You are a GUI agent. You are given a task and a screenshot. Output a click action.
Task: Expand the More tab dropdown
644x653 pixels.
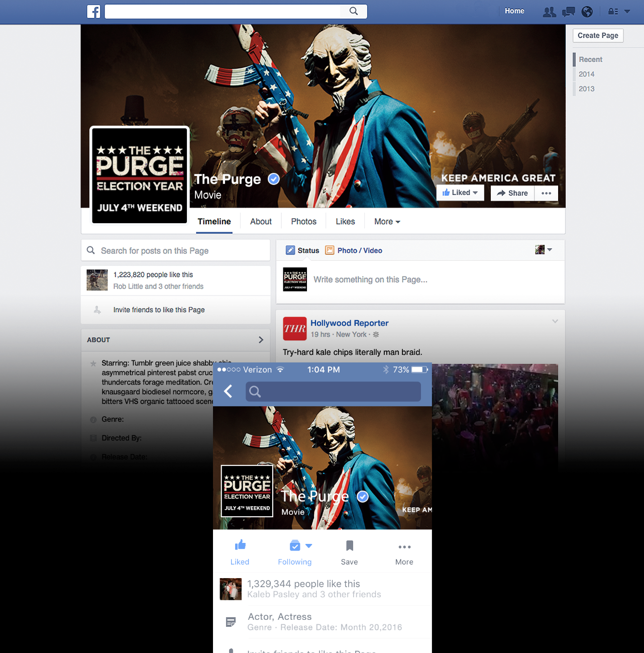tap(387, 222)
